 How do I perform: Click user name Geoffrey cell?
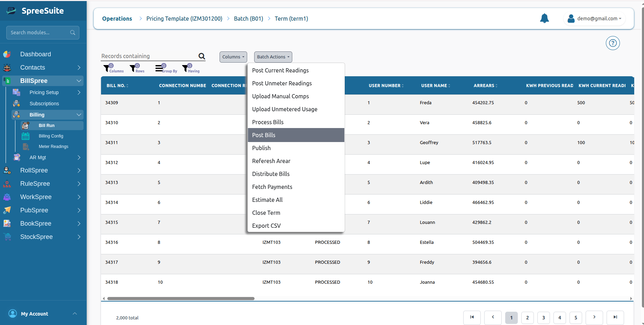(429, 142)
